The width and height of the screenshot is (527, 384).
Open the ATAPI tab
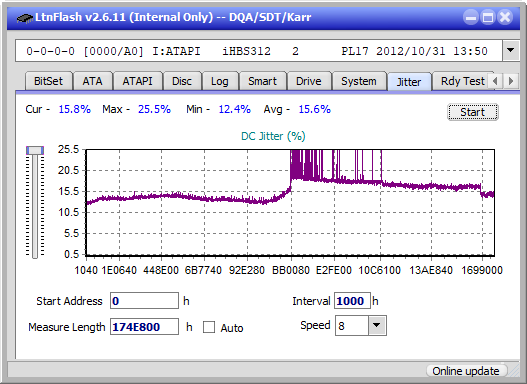137,81
